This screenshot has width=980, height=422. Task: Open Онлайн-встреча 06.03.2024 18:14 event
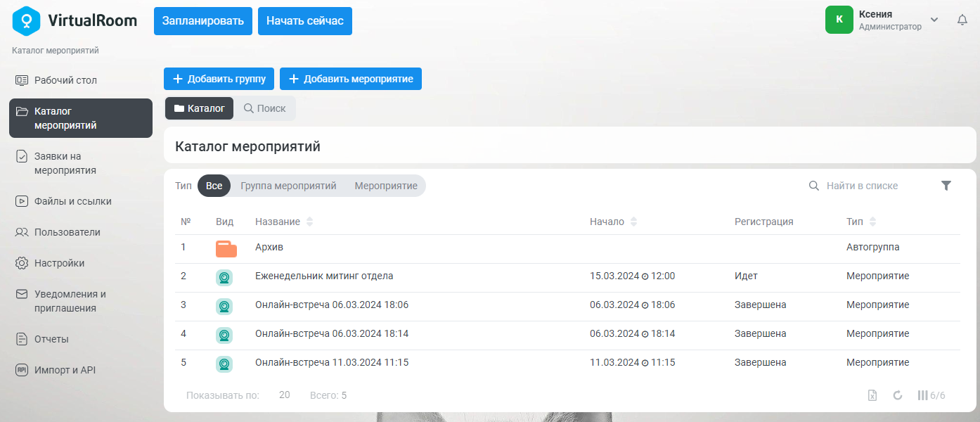[x=332, y=334]
